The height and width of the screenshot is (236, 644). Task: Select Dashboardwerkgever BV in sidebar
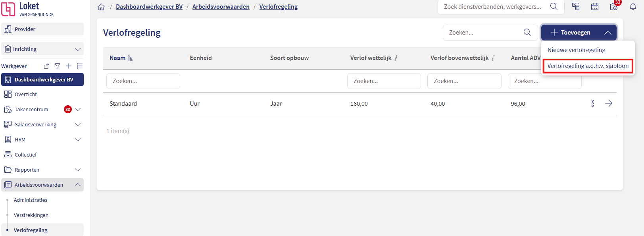[x=42, y=79]
